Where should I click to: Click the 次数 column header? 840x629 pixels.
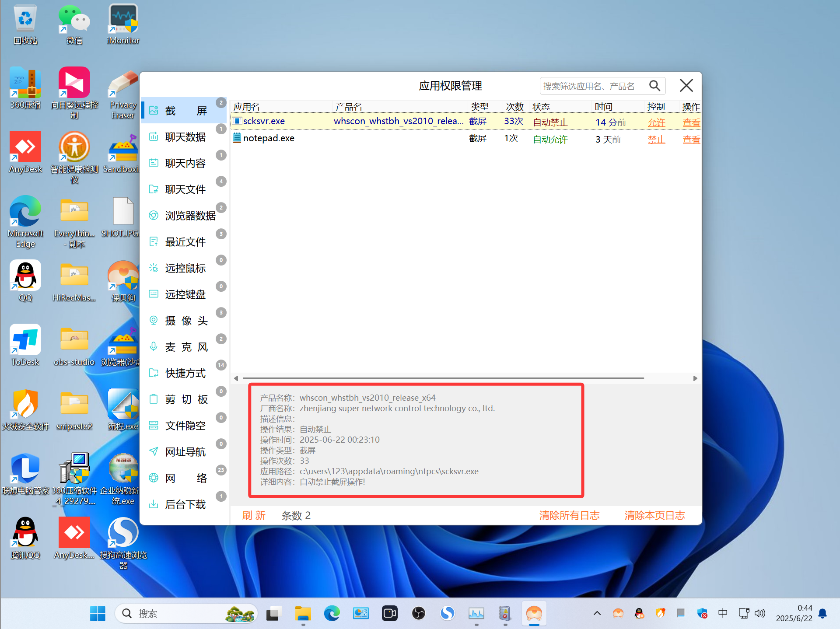click(x=515, y=107)
